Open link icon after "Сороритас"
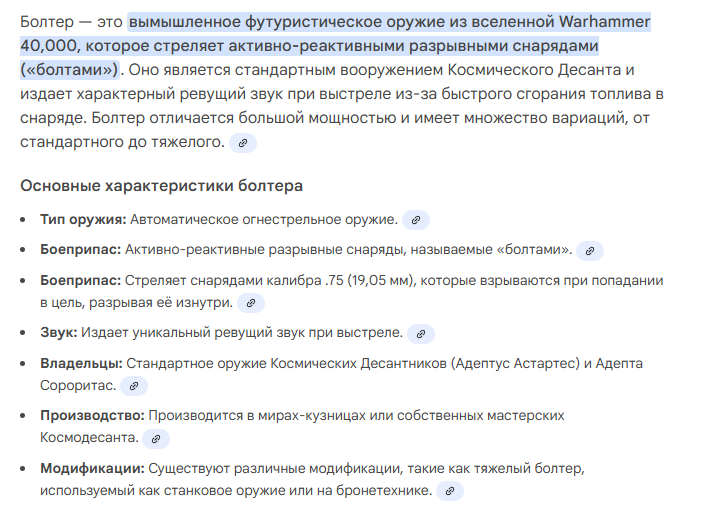The height and width of the screenshot is (512, 715). coord(133,385)
